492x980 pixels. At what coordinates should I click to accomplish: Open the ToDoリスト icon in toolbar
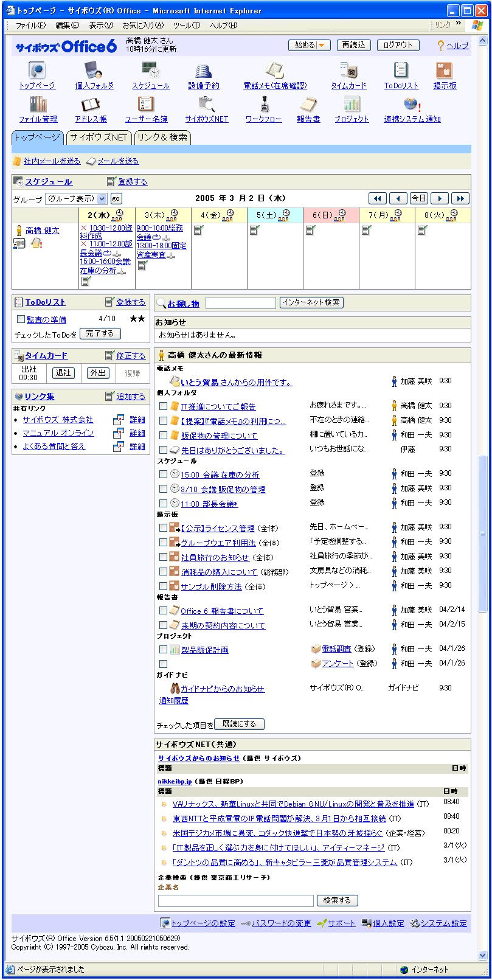click(401, 71)
